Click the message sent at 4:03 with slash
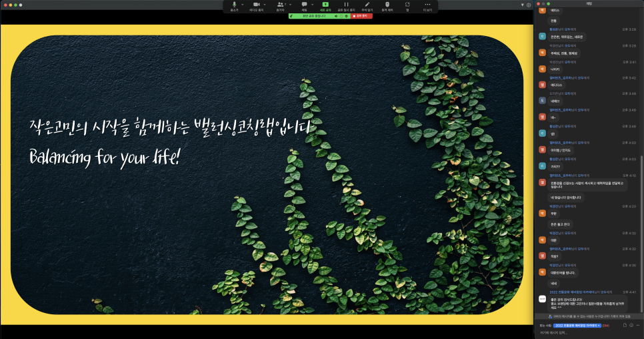 point(560,150)
